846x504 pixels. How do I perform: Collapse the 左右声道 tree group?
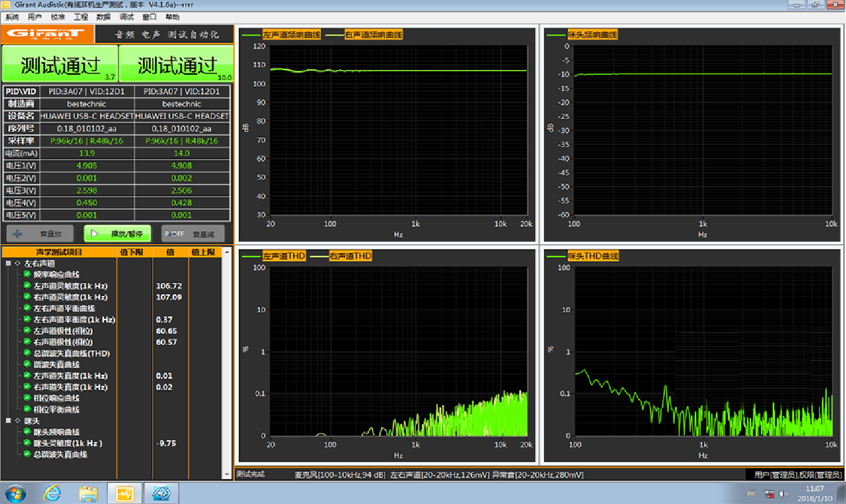pyautogui.click(x=8, y=263)
